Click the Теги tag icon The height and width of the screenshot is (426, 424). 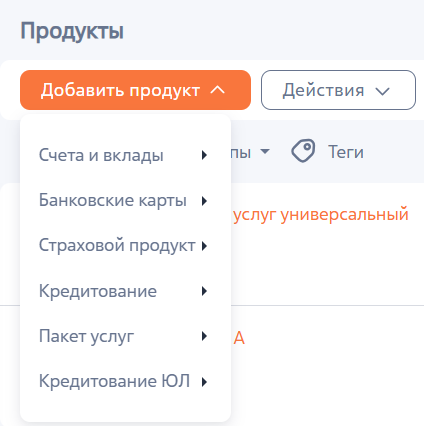click(303, 151)
